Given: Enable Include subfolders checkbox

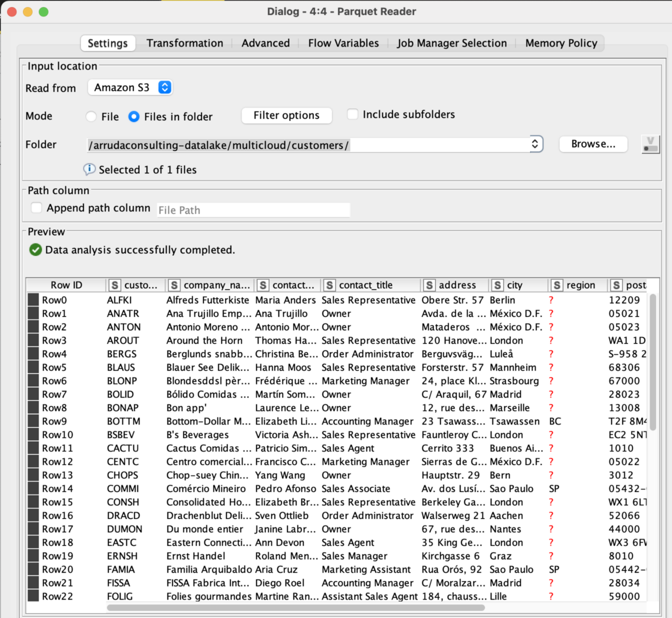Looking at the screenshot, I should [352, 114].
